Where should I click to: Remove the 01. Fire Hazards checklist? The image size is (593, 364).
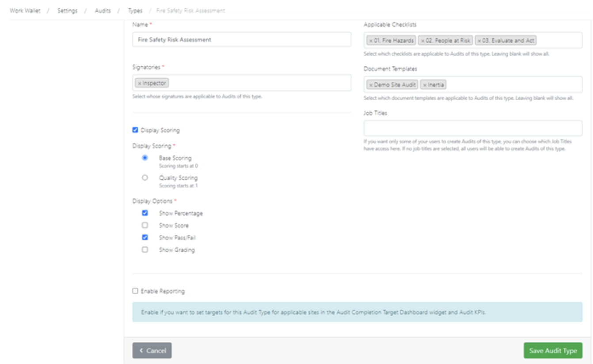pos(371,40)
